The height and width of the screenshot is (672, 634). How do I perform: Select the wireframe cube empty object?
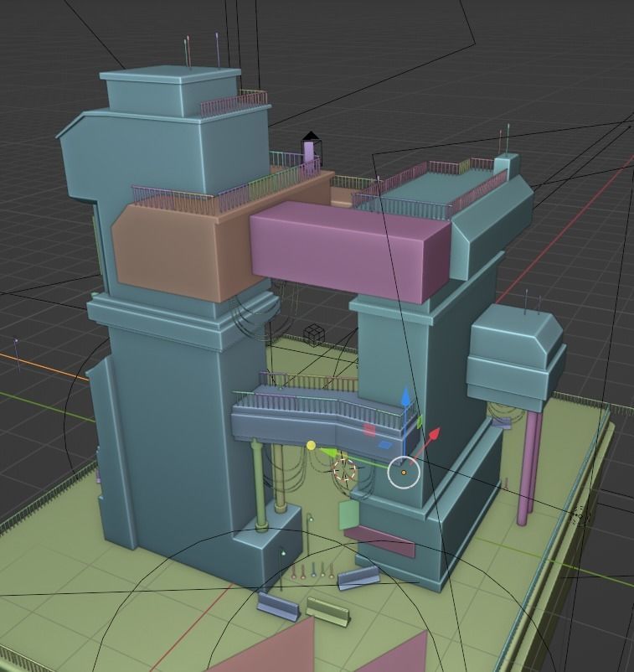pyautogui.click(x=314, y=334)
